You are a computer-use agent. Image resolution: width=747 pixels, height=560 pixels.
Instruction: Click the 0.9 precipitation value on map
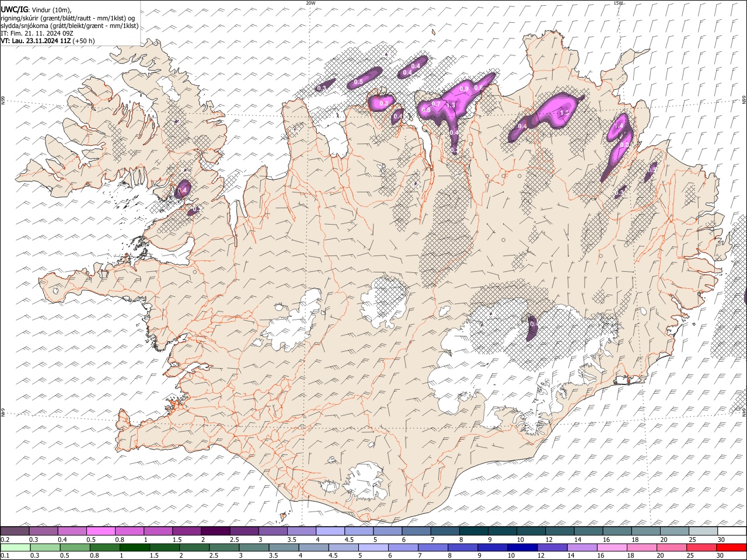[464, 88]
